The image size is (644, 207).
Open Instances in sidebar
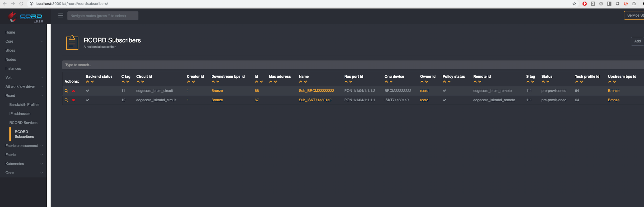(13, 68)
